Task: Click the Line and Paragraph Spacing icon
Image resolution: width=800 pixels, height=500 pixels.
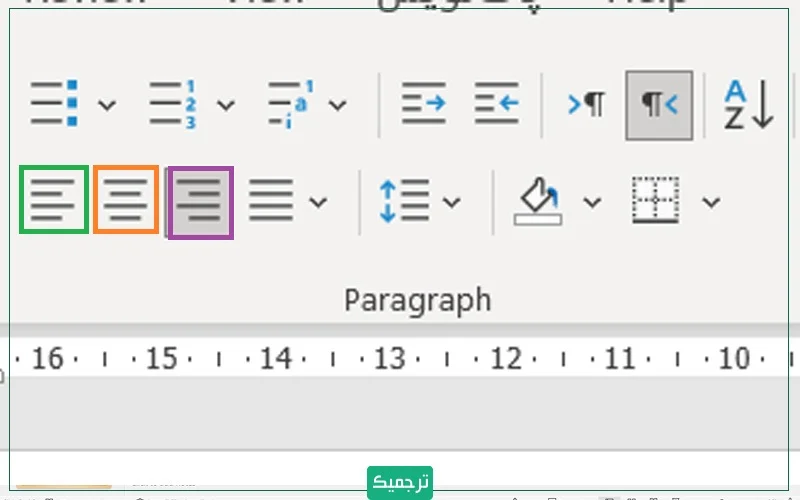Action: click(404, 201)
